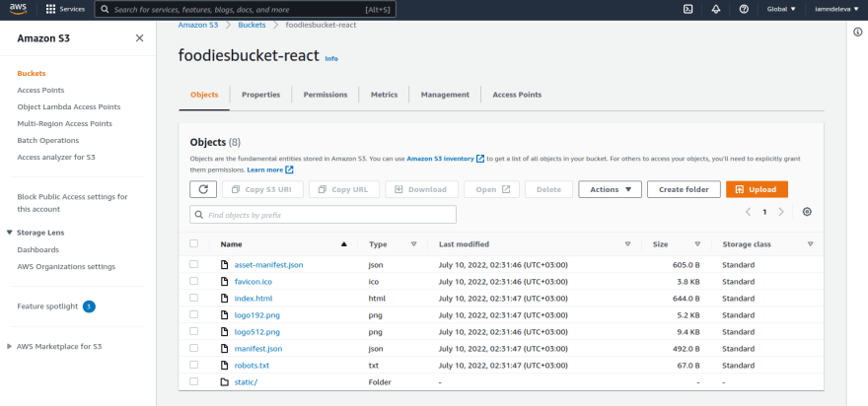This screenshot has height=406, width=868.
Task: Click the orange Upload button
Action: tap(757, 189)
